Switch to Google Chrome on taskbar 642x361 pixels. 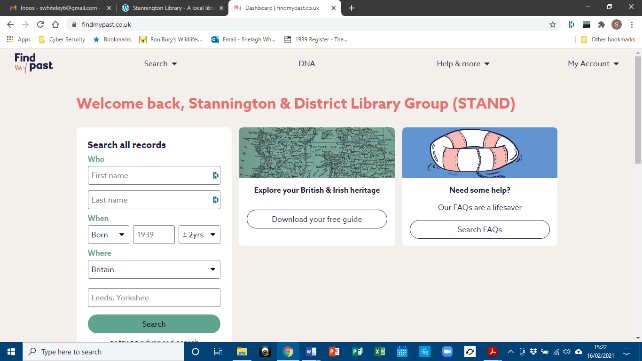coord(288,352)
